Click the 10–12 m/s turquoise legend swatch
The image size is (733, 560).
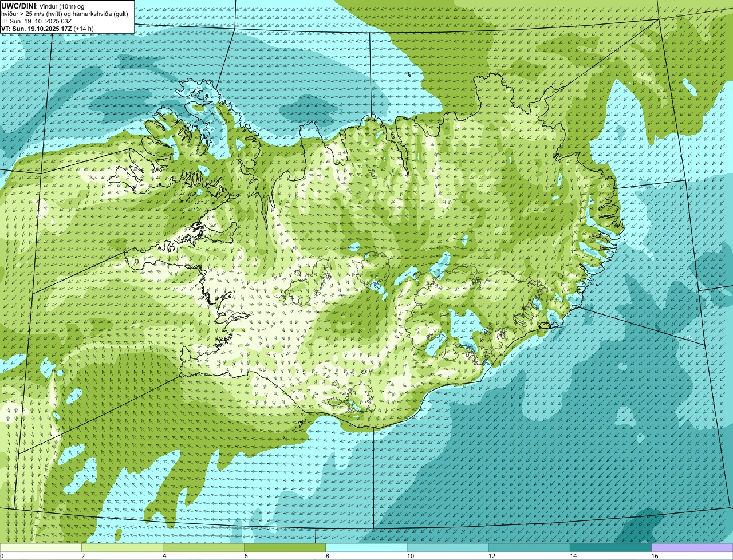[448, 547]
